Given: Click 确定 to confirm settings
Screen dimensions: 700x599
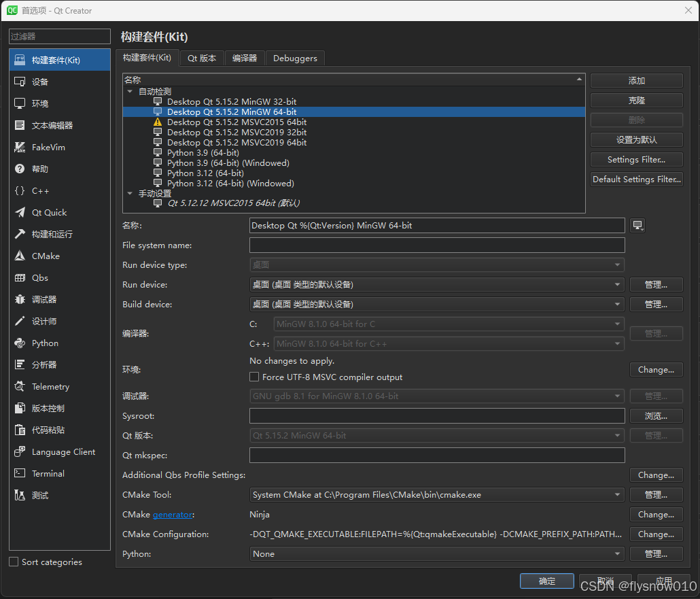Looking at the screenshot, I should 547,581.
